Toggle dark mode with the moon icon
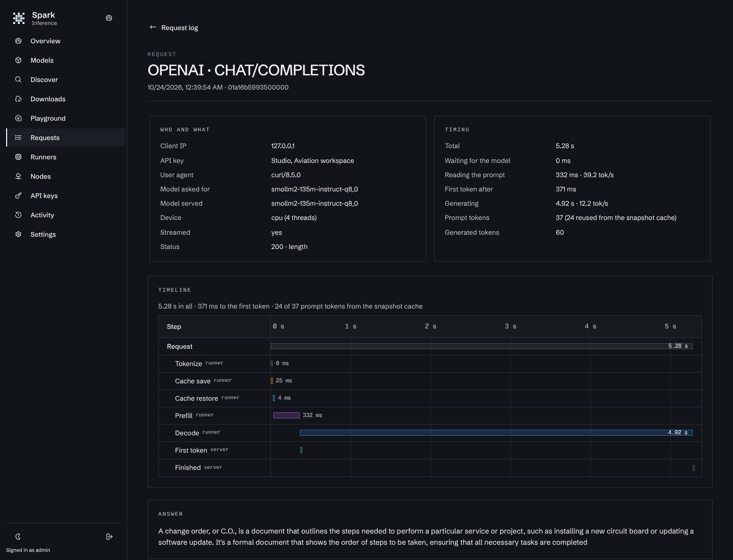The height and width of the screenshot is (560, 733). pos(18,537)
